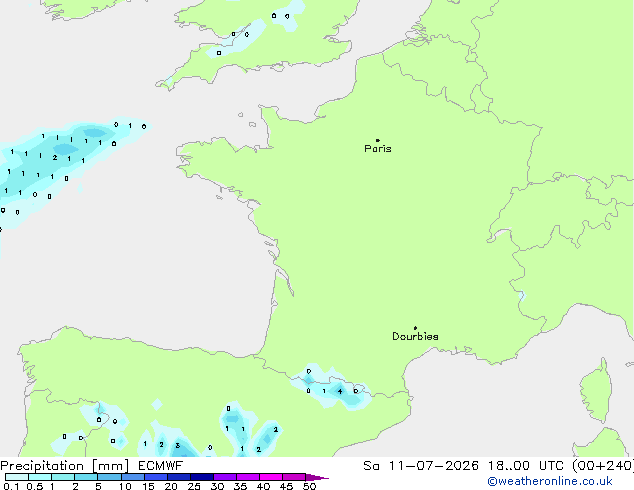Open the weatheronline.co.uk copyright link
Screen dimensions: 634x490
(x=550, y=481)
